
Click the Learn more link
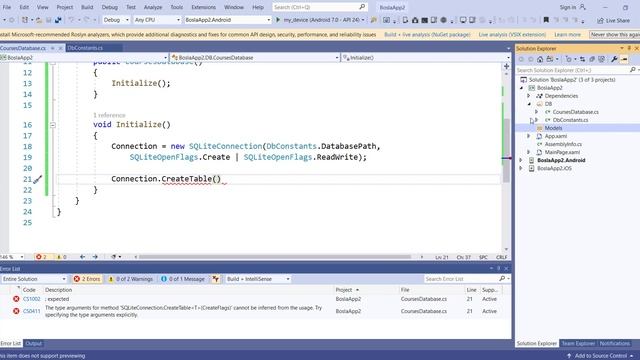(567, 35)
